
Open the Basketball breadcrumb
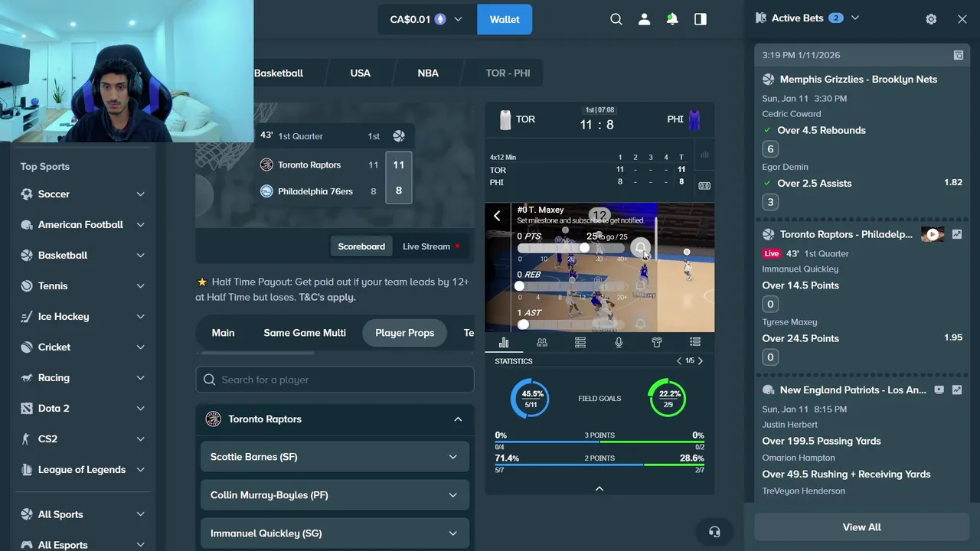279,73
